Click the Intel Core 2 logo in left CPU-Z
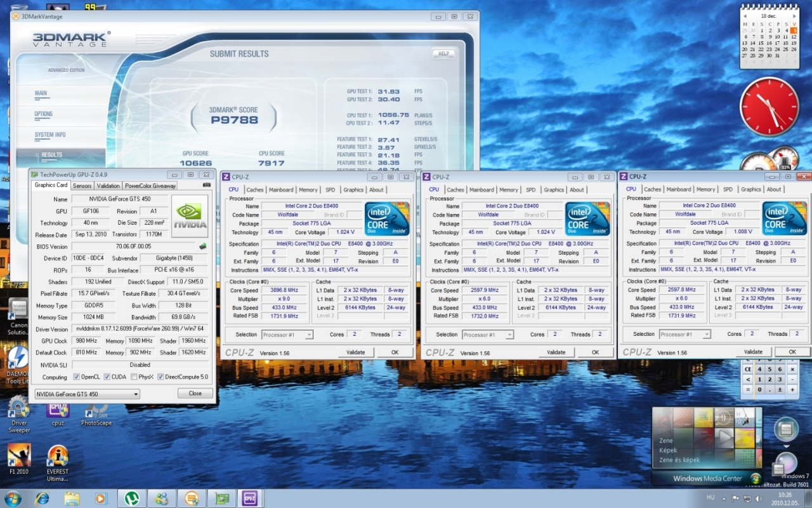The image size is (812, 508). pyautogui.click(x=386, y=219)
